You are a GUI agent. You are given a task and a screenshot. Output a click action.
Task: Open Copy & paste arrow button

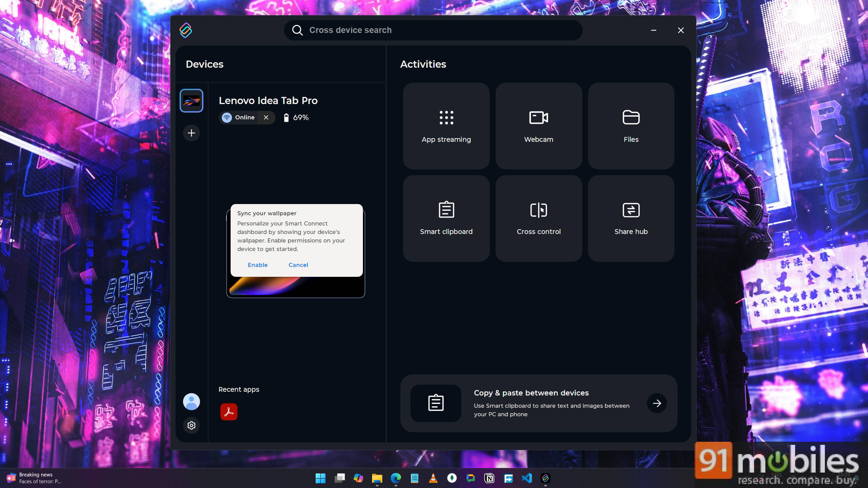tap(657, 403)
